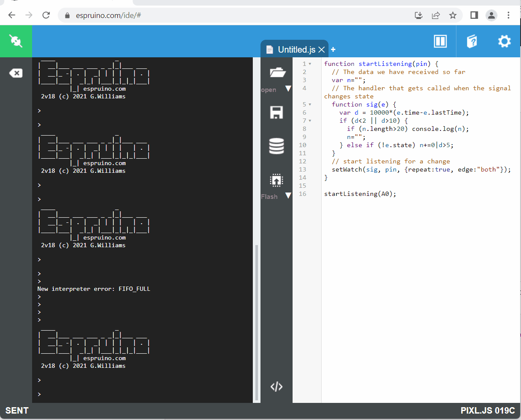
Task: Click the startListening(A0); code line
Action: tap(360, 194)
